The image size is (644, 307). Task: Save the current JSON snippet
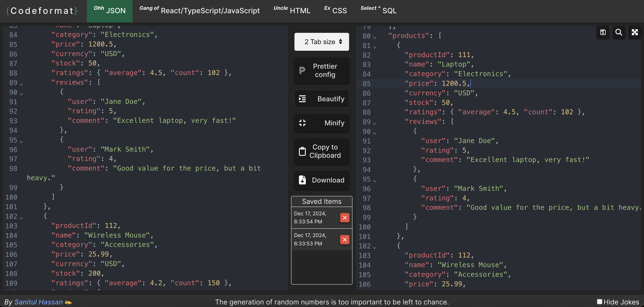pyautogui.click(x=603, y=32)
